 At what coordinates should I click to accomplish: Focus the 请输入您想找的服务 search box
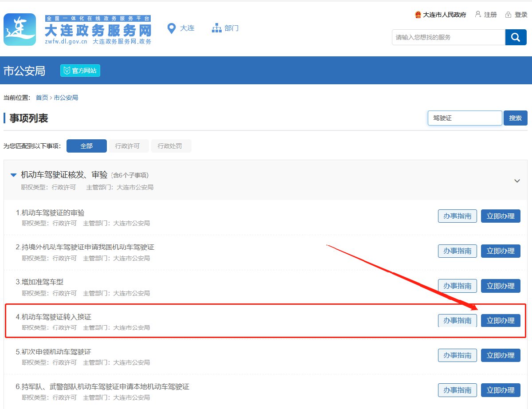448,37
